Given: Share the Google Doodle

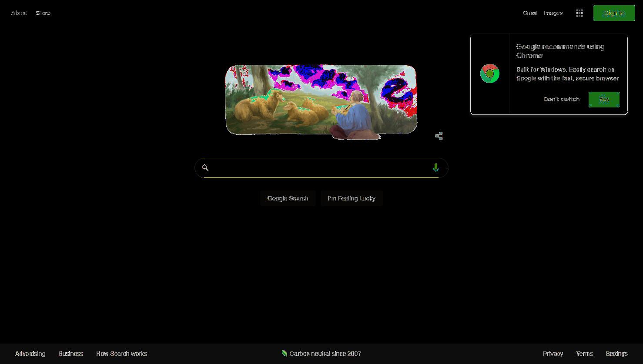Looking at the screenshot, I should pos(439,136).
